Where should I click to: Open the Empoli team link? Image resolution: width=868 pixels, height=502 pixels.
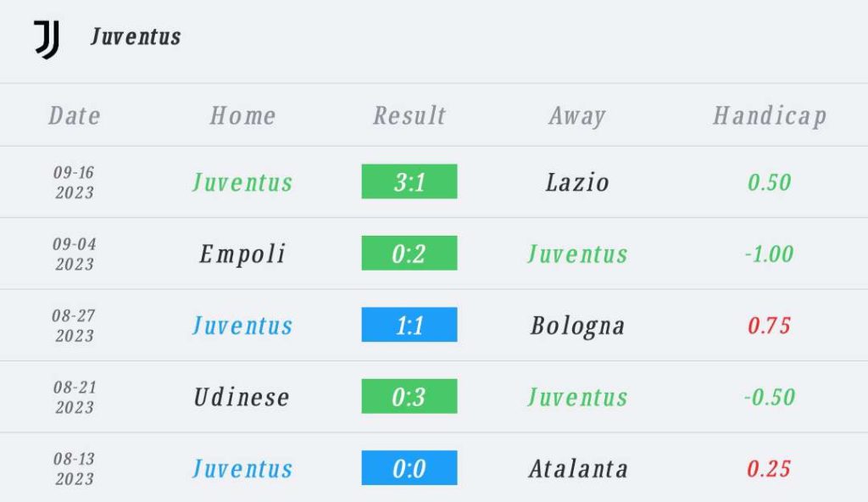(x=242, y=254)
